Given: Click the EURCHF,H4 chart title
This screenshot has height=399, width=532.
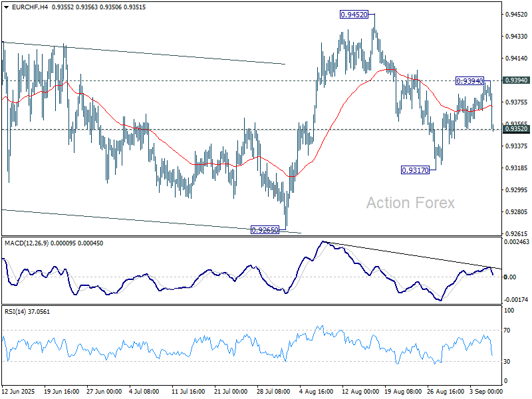Looking at the screenshot, I should (24, 7).
